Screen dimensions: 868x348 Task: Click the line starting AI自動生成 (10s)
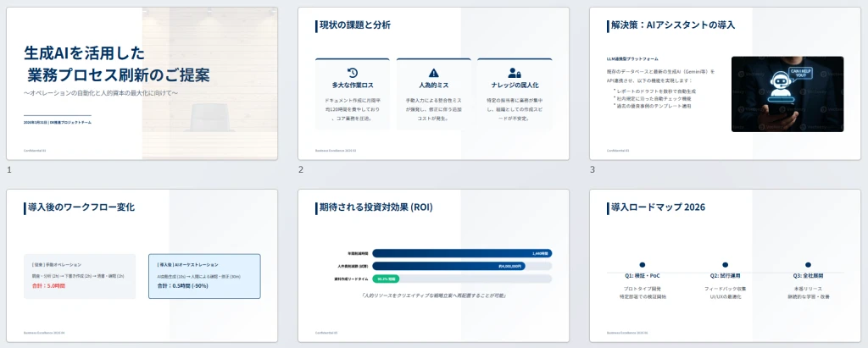(198, 276)
